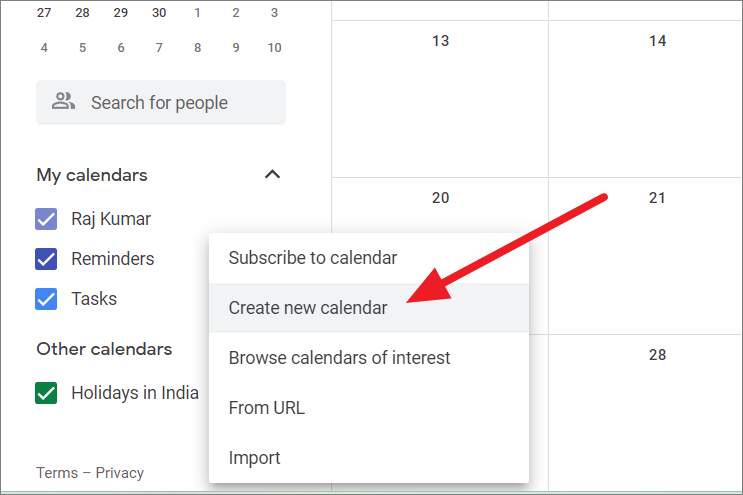Image resolution: width=743 pixels, height=495 pixels.
Task: Toggle the Reminders calendar checkbox
Action: 46,259
